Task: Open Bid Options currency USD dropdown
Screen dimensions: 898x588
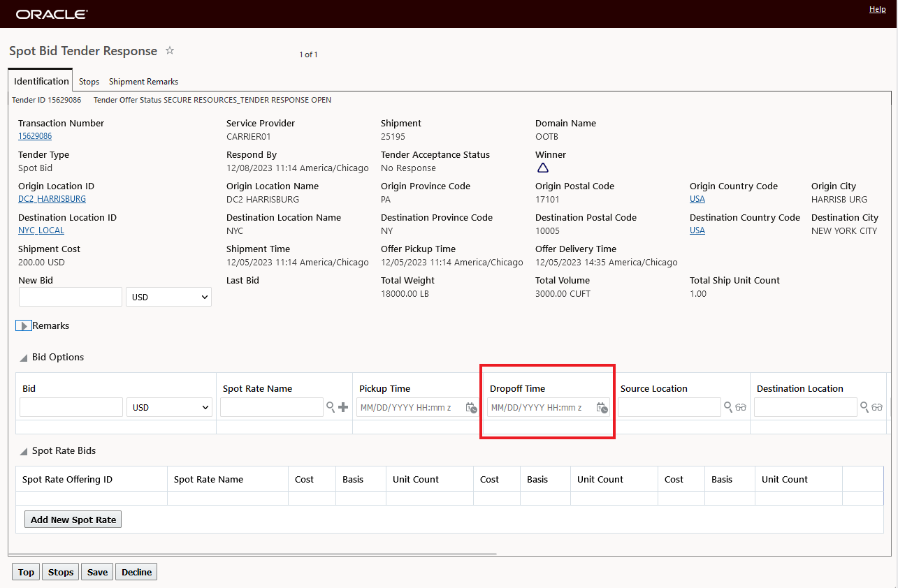Action: (x=169, y=407)
